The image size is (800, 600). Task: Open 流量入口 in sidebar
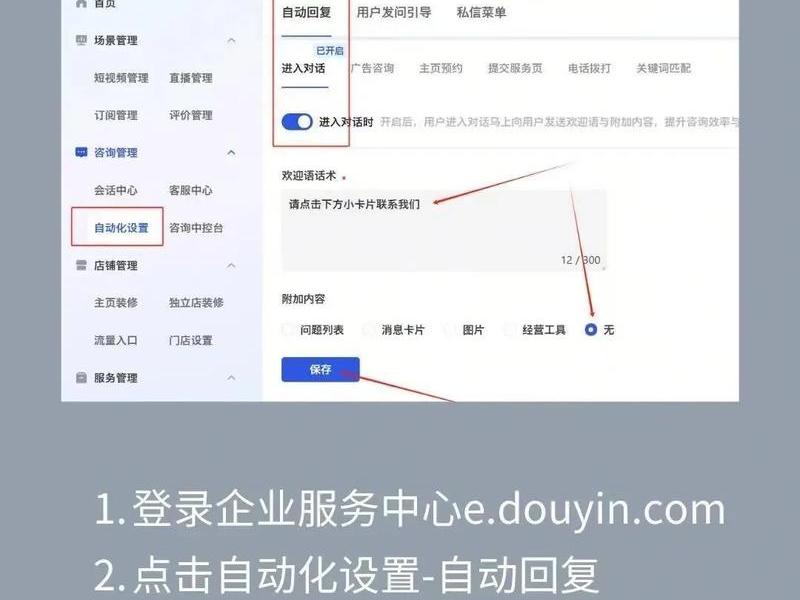click(116, 340)
